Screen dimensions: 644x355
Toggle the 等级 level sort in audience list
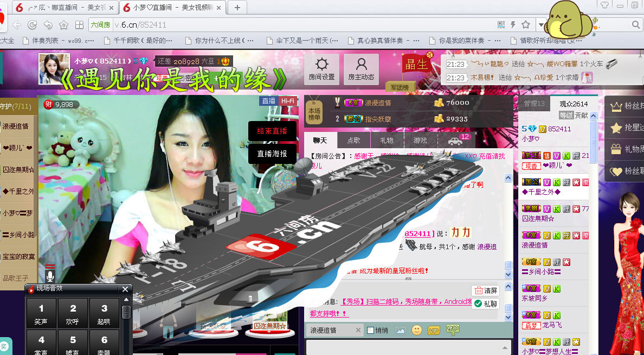[566, 116]
